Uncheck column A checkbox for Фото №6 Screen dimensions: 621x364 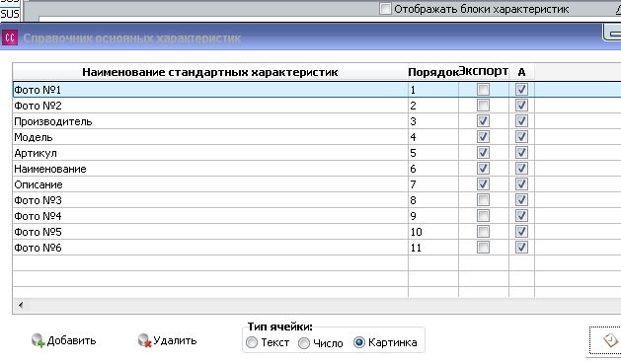coord(521,248)
